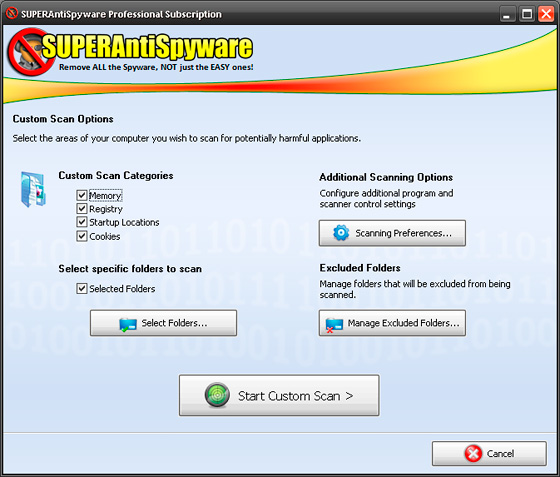Open Scanning Preferences button

(392, 233)
